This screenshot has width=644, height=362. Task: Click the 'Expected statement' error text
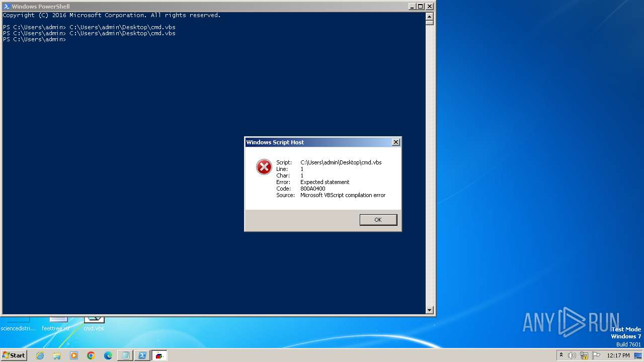click(x=325, y=182)
